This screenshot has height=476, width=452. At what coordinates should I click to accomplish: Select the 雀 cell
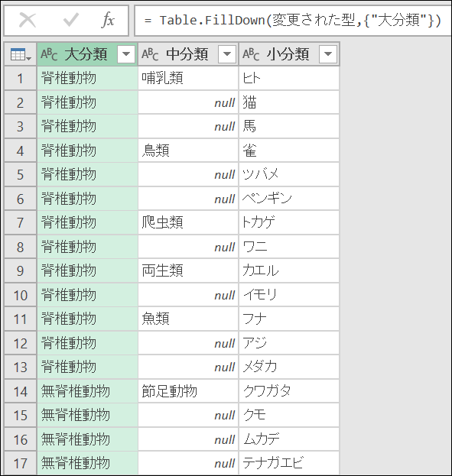point(289,151)
